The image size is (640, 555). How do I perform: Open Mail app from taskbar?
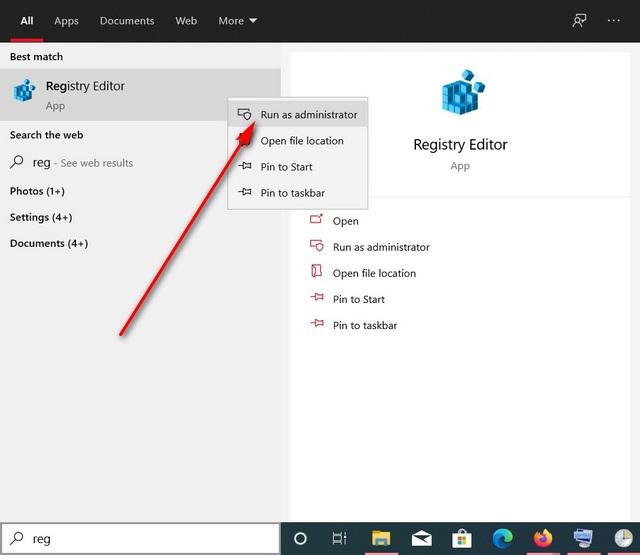tap(422, 539)
